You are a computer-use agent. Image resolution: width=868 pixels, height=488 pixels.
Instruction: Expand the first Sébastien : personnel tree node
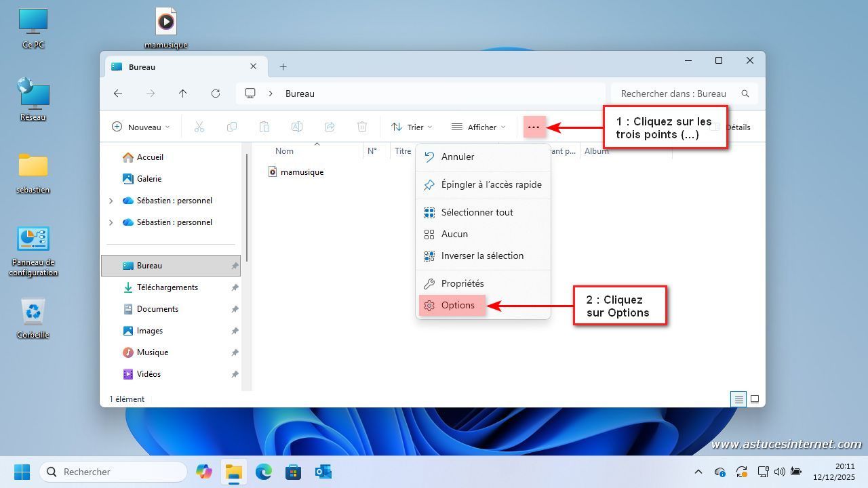pos(111,201)
